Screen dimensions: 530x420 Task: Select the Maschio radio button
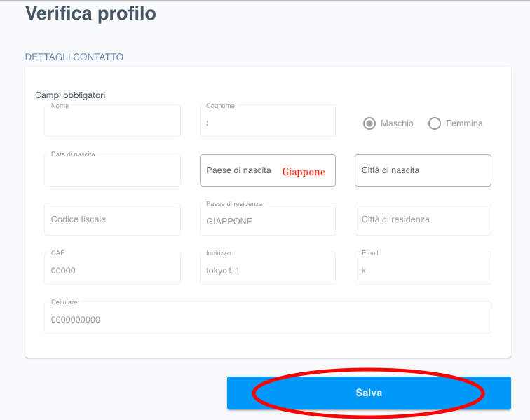pos(369,123)
